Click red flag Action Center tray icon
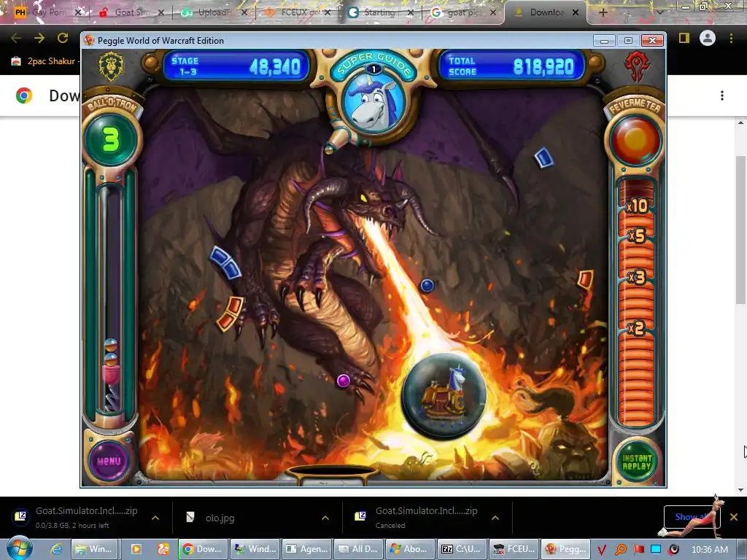 click(x=638, y=549)
